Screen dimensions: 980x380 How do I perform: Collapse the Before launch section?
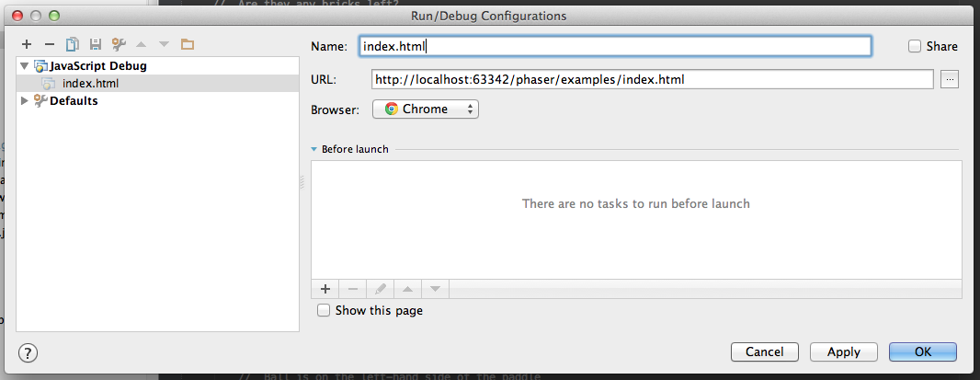coord(314,150)
